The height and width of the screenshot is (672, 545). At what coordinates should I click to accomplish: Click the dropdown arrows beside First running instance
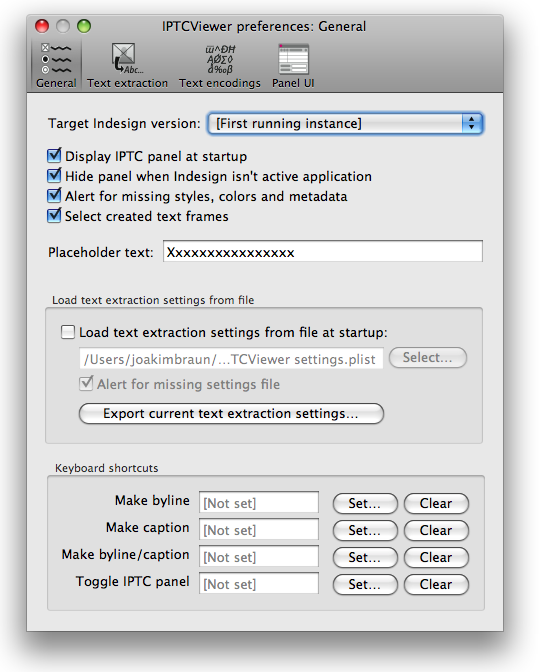point(472,123)
